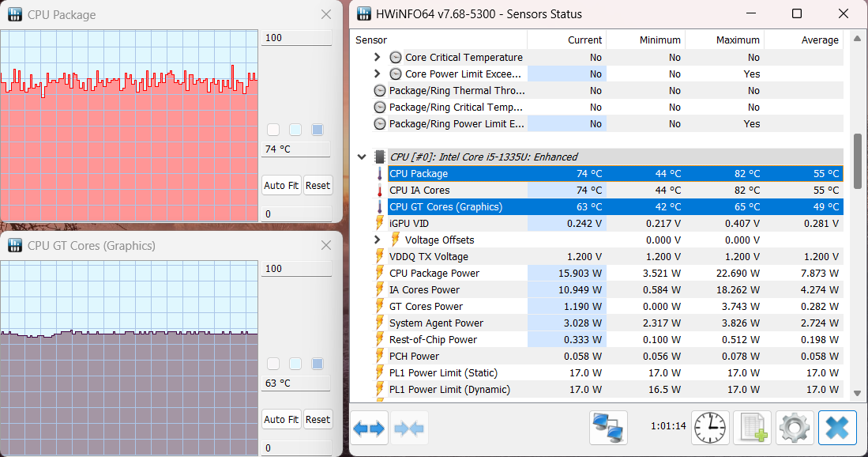Click lightning icon beside IA Cores Power
The width and height of the screenshot is (868, 457).
[x=380, y=289]
